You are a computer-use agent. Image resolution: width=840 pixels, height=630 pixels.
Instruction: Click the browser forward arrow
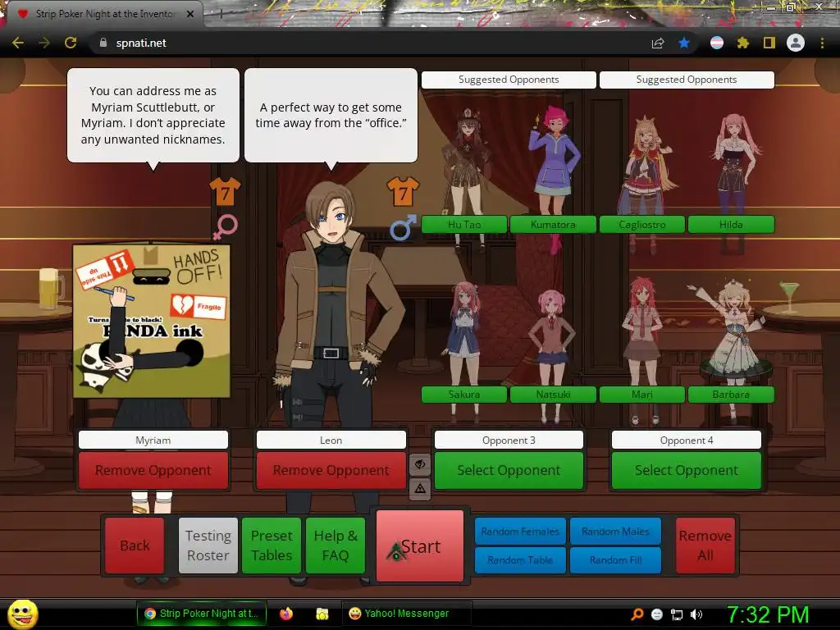[x=44, y=43]
